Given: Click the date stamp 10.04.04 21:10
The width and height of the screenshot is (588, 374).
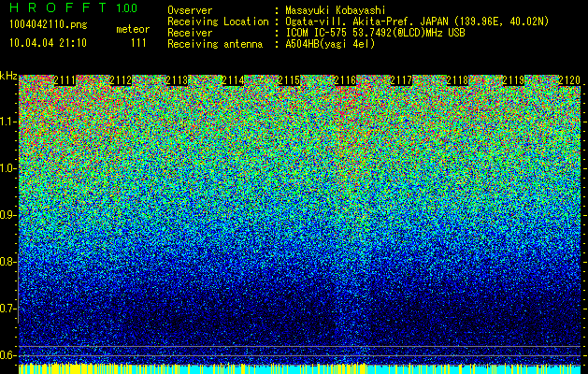Looking at the screenshot, I should pos(48,43).
